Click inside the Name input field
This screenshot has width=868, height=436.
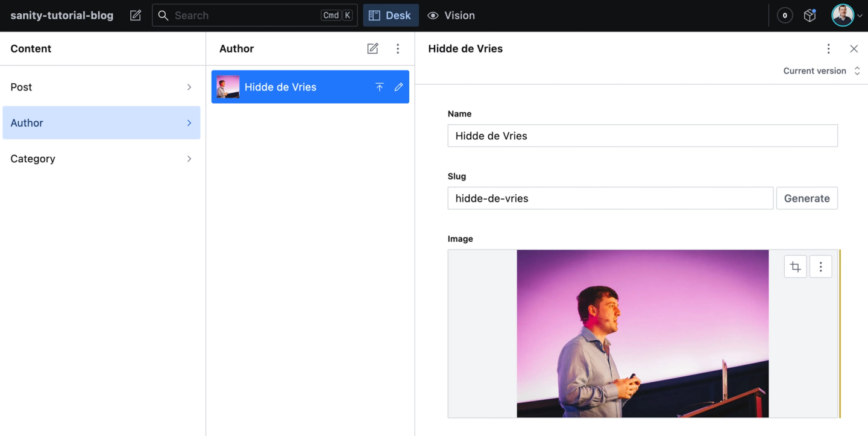pos(642,136)
